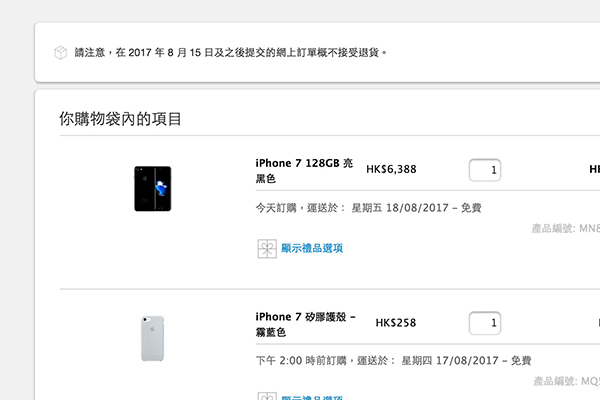
Task: Click the gift icon under iPhone 7
Action: 265,248
